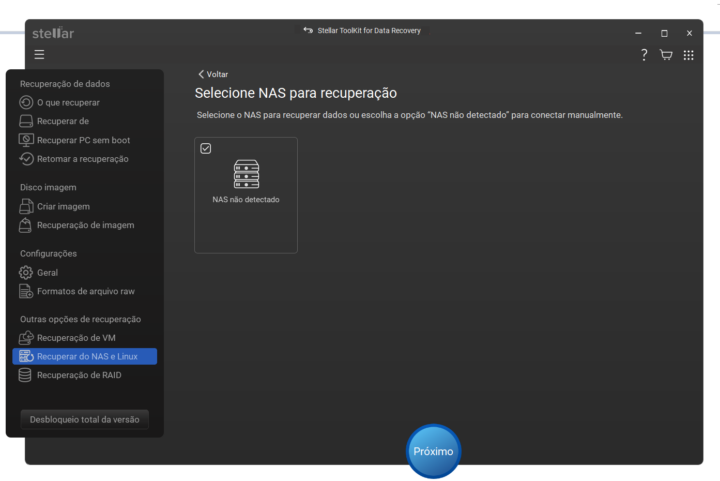The image size is (720, 481).
Task: Click the Recuperar do NAS e Linux icon
Action: (26, 356)
